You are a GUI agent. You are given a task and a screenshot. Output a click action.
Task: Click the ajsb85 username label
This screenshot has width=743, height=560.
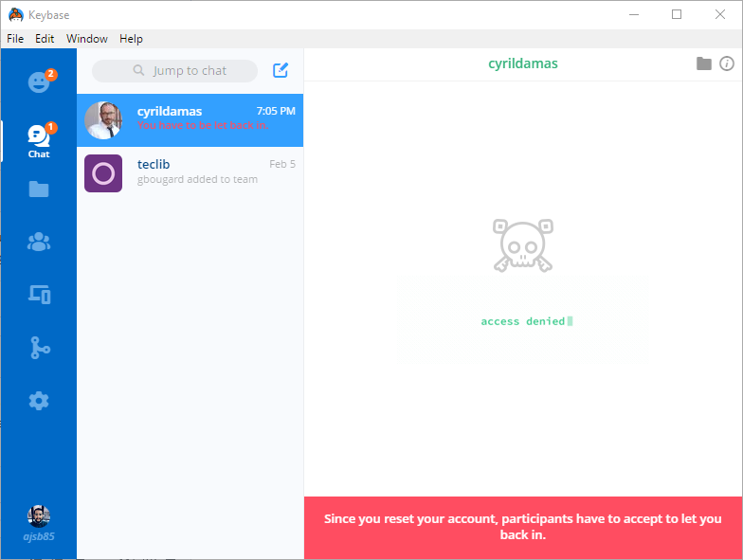tap(39, 536)
